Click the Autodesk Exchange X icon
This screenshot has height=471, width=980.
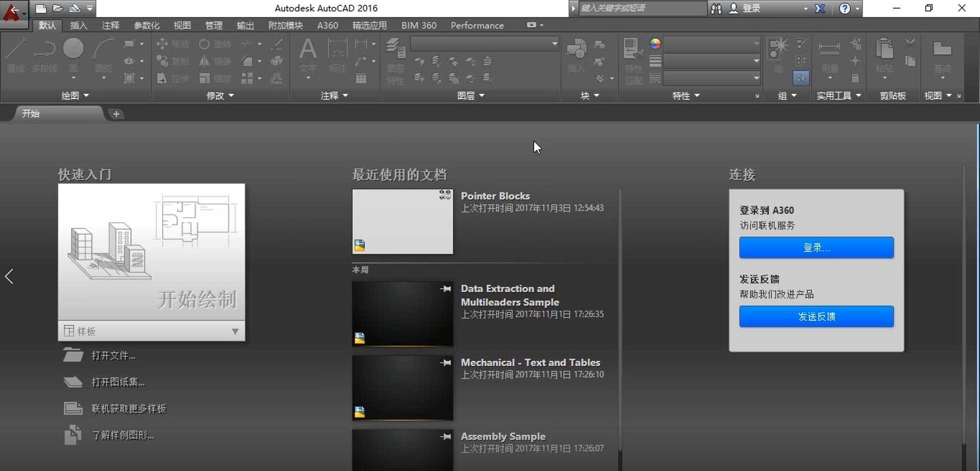[820, 8]
